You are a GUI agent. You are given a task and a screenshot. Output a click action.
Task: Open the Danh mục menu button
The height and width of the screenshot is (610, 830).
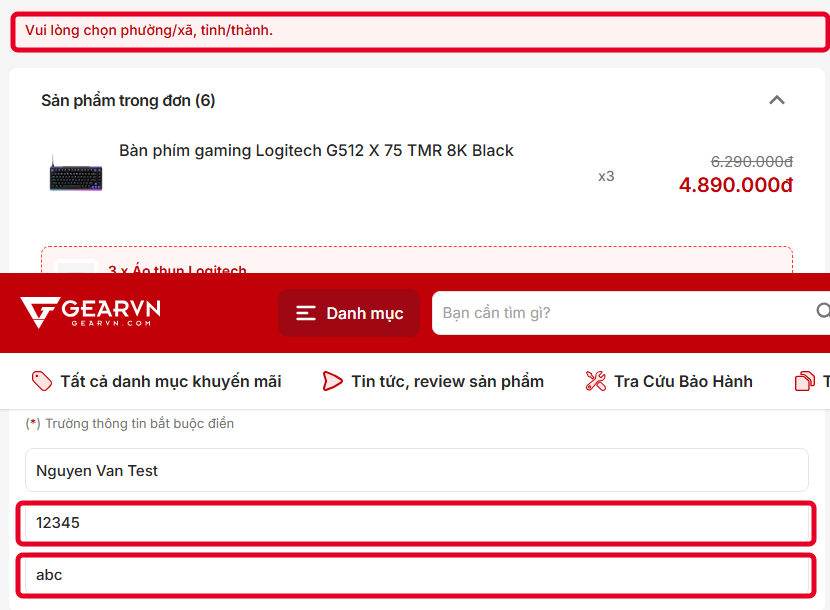point(349,313)
